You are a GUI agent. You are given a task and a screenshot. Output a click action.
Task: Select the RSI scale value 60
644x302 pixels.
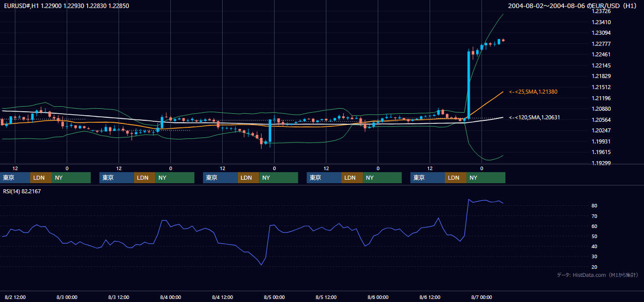(x=595, y=226)
